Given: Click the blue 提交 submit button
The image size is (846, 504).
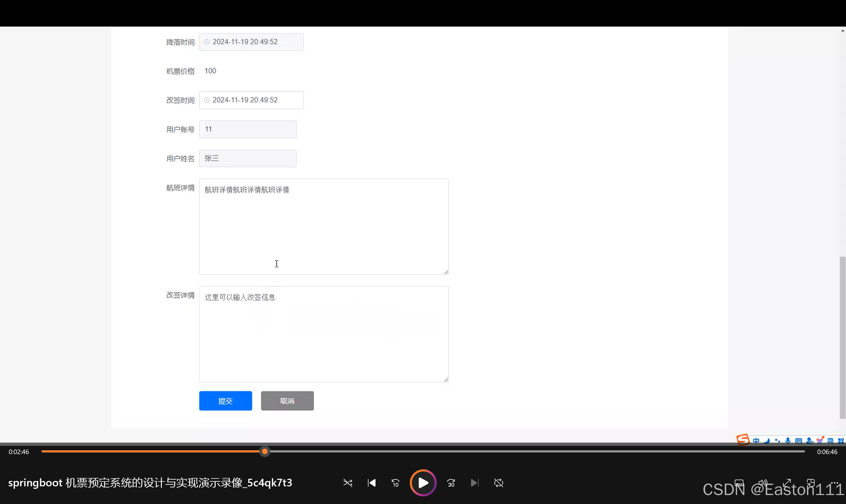Looking at the screenshot, I should point(225,401).
